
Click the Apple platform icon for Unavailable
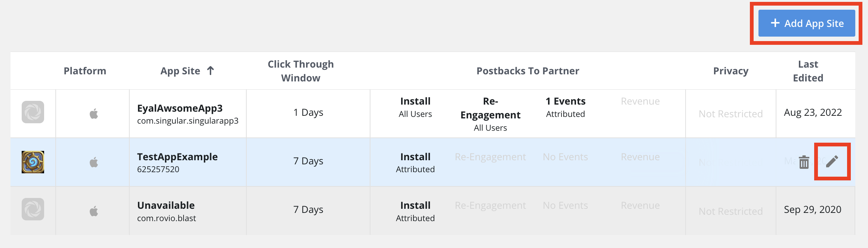94,211
